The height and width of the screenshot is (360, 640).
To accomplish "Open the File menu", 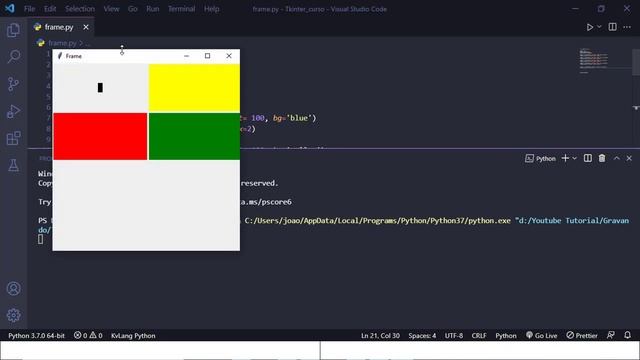I will coord(29,9).
